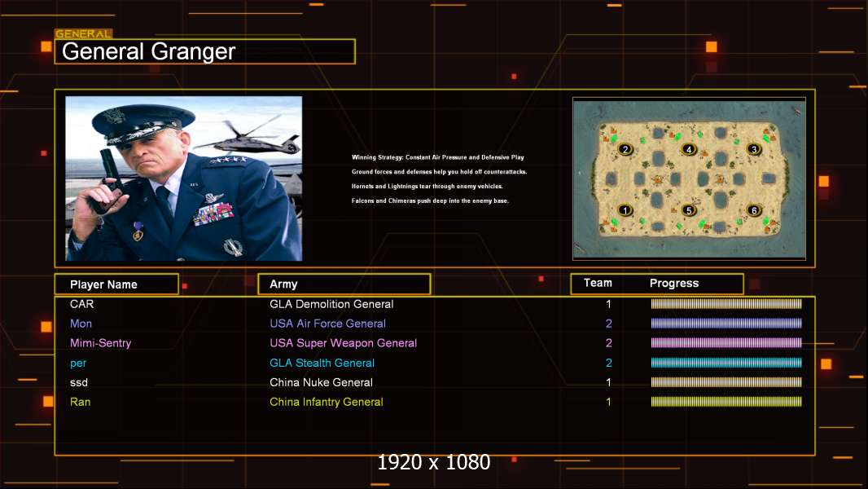Select player name per
The height and width of the screenshot is (489, 868).
[78, 363]
